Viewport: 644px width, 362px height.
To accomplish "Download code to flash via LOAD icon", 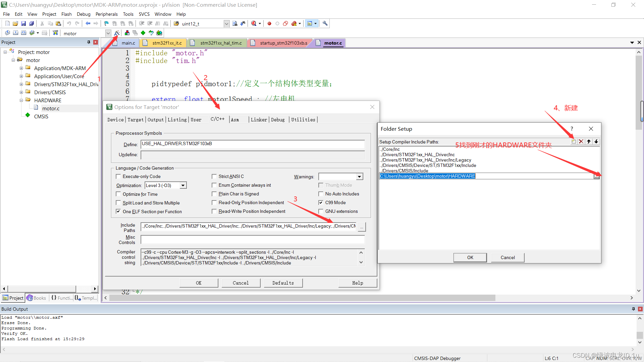I will 56,33.
